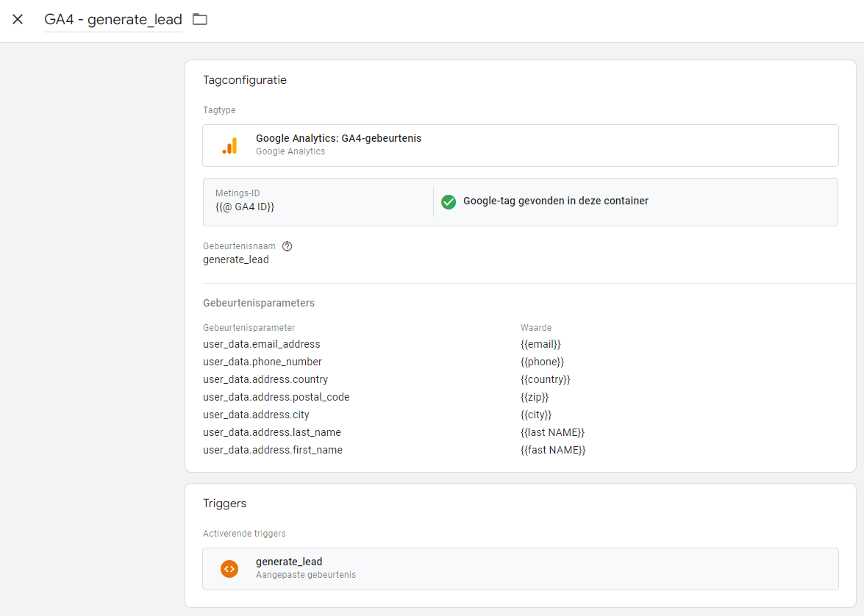Open the help icon next to Gebeurtenisnaam
864x616 pixels.
coord(288,246)
